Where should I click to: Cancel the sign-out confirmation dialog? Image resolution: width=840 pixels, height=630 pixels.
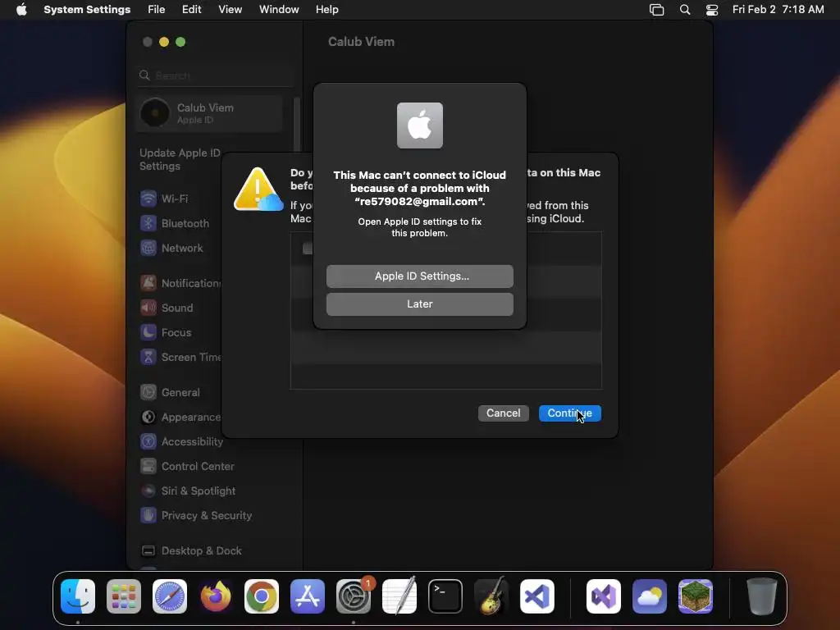503,413
